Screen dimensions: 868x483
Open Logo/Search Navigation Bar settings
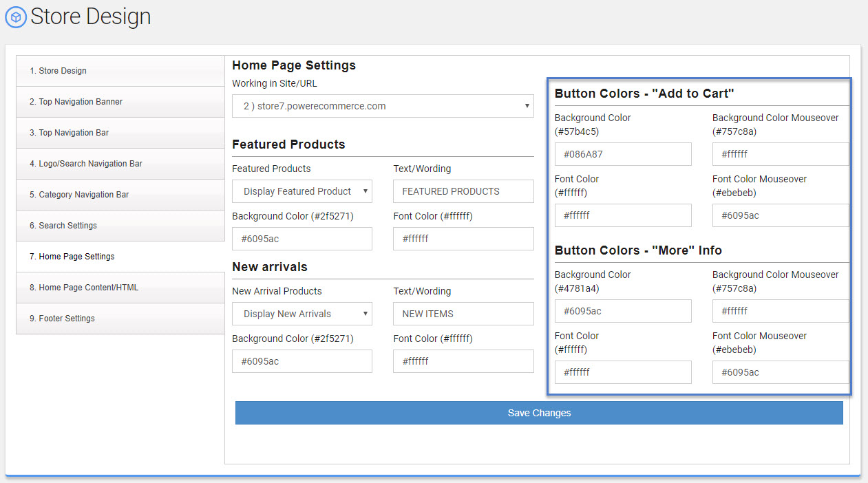[120, 164]
